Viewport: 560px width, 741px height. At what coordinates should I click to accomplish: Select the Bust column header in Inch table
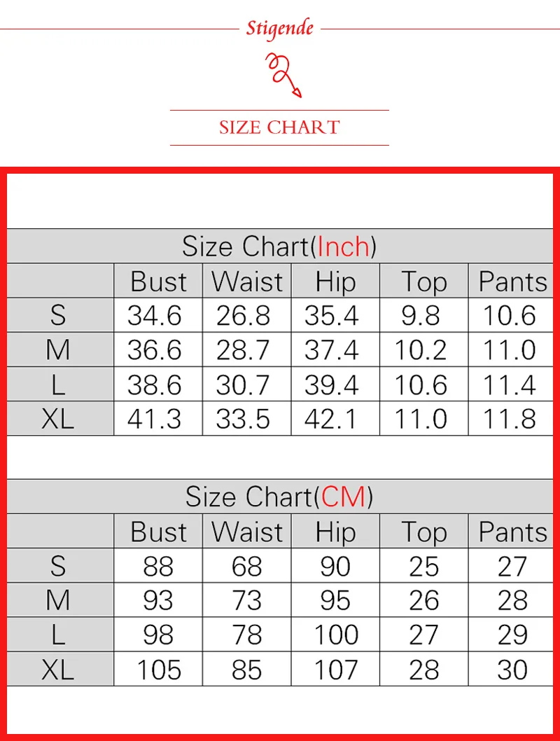pyautogui.click(x=159, y=282)
